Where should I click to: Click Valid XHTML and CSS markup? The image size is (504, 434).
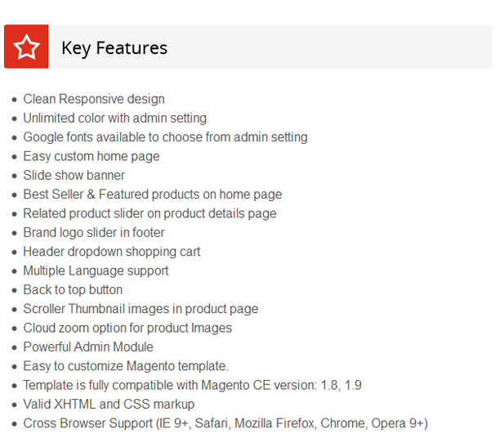[x=109, y=404]
